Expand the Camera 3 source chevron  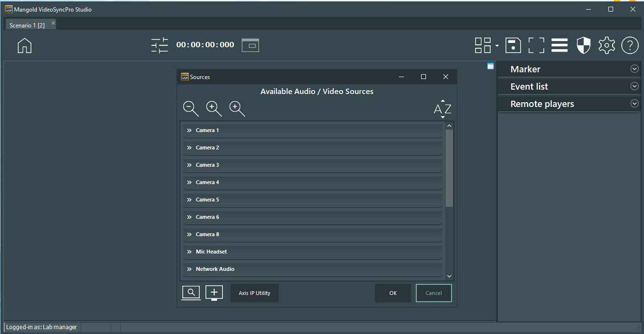click(190, 165)
